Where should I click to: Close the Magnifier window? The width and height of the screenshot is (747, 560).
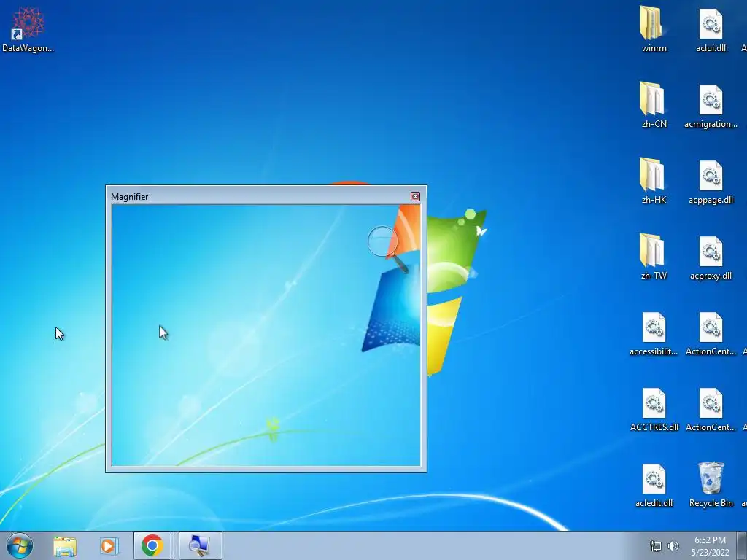coord(415,197)
